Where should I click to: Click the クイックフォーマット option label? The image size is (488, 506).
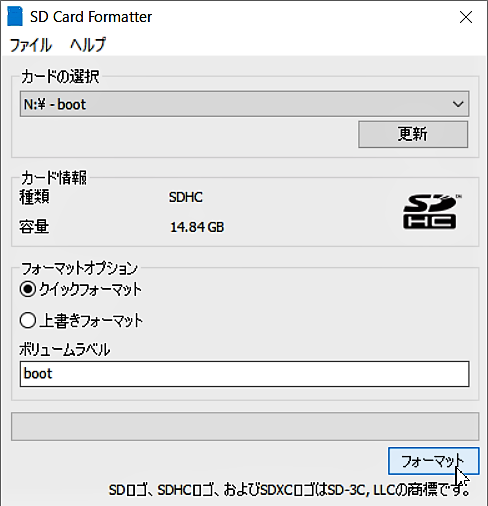click(x=91, y=289)
